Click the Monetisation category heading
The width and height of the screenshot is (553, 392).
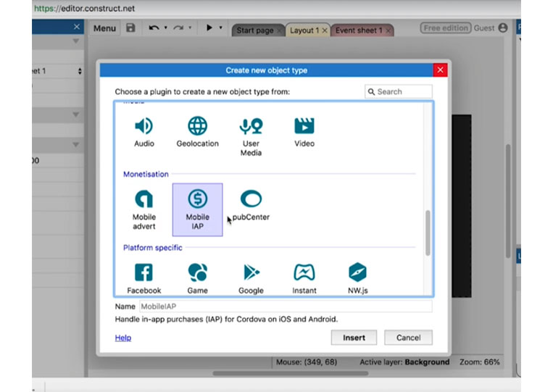pyautogui.click(x=146, y=174)
